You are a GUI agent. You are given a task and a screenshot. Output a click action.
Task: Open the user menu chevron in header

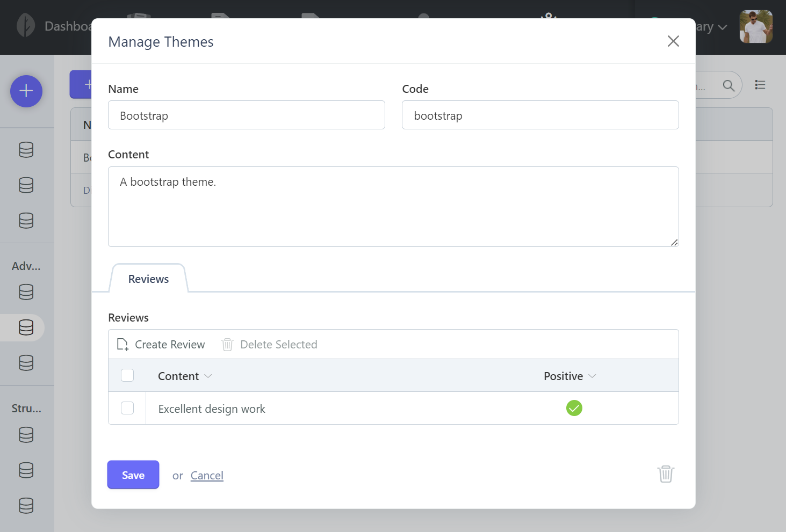point(723,27)
